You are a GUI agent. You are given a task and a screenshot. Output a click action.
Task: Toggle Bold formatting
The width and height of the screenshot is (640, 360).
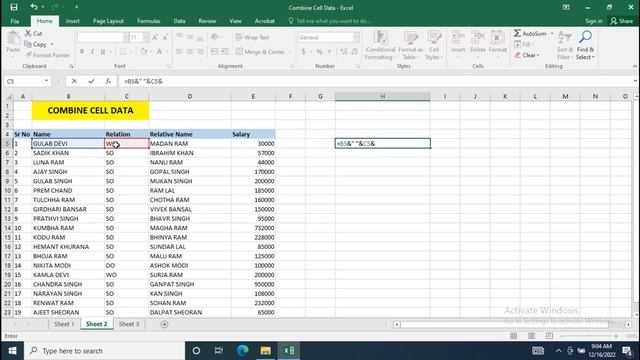coord(82,52)
